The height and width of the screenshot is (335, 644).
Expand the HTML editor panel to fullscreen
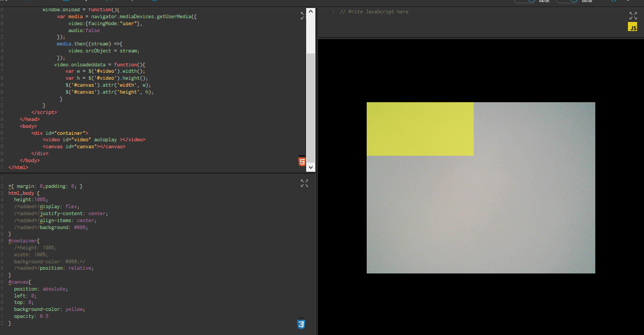tap(304, 16)
